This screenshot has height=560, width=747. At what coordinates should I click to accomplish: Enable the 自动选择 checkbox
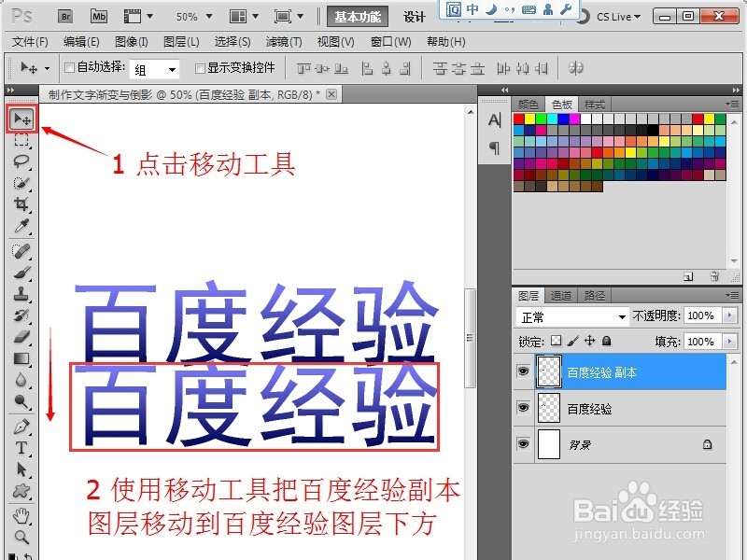tap(70, 68)
